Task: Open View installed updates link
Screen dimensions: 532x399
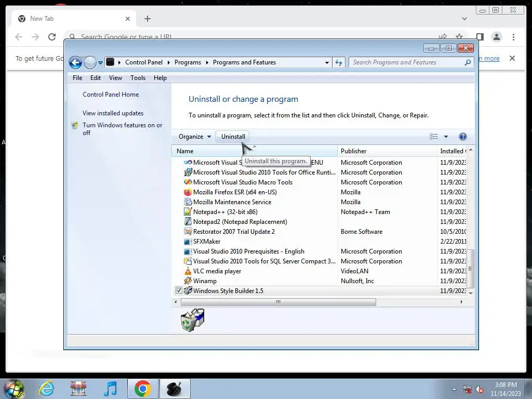Action: (x=113, y=113)
